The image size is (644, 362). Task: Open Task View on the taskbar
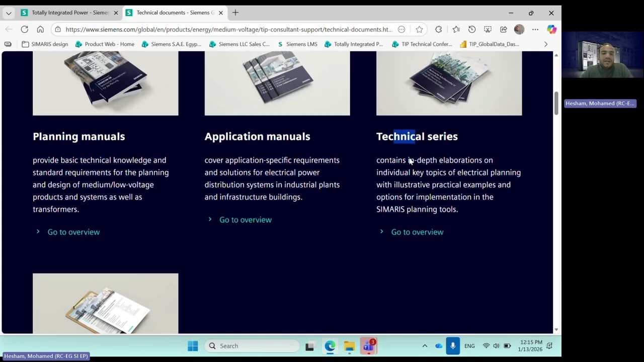click(x=309, y=346)
